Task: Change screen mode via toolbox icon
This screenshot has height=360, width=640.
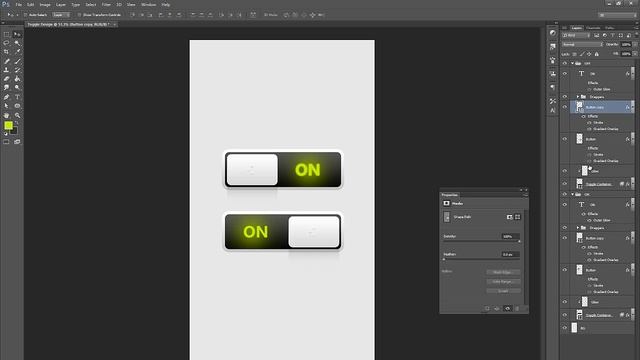Action: 17,142
